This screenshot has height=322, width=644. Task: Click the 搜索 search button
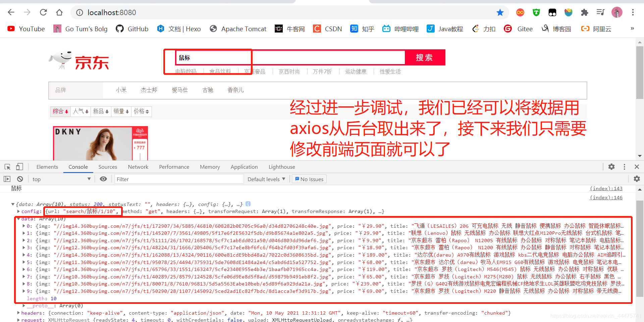coord(425,57)
